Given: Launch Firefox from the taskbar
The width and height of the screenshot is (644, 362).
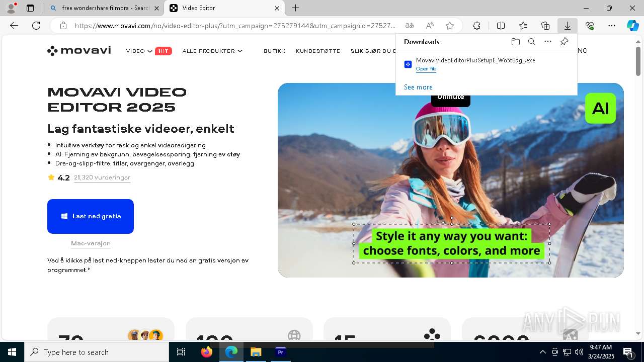Looking at the screenshot, I should point(207,352).
